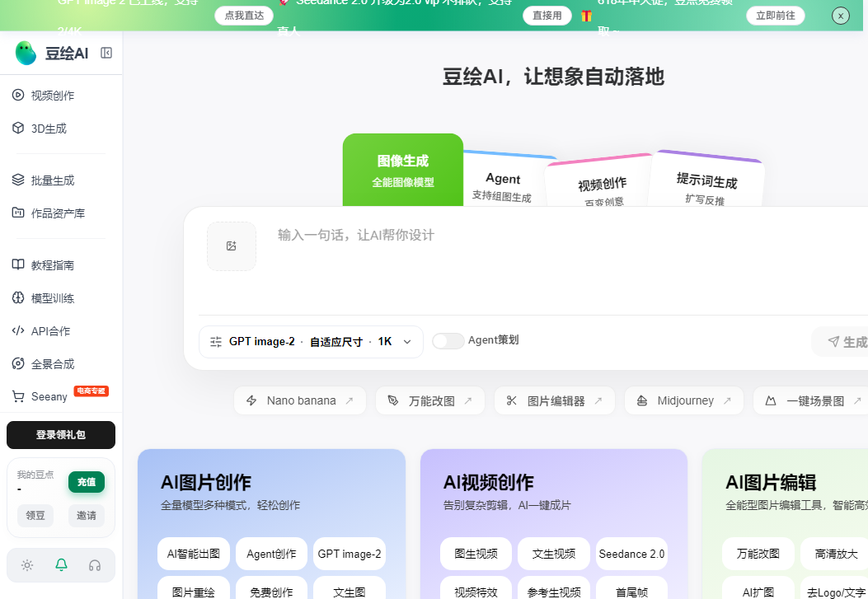Click the sailboat icon on Midjourney
Screen dimensions: 868x599
pyautogui.click(x=642, y=400)
